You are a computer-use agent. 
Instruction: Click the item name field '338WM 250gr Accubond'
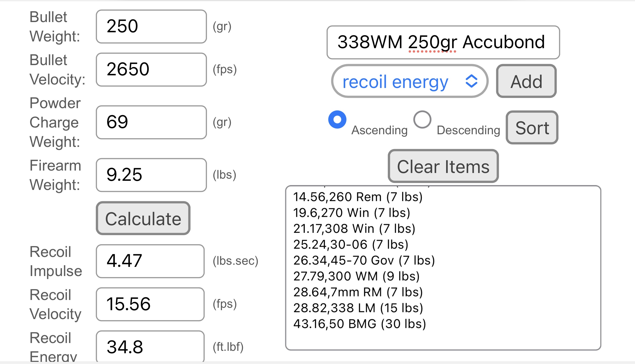(x=443, y=42)
